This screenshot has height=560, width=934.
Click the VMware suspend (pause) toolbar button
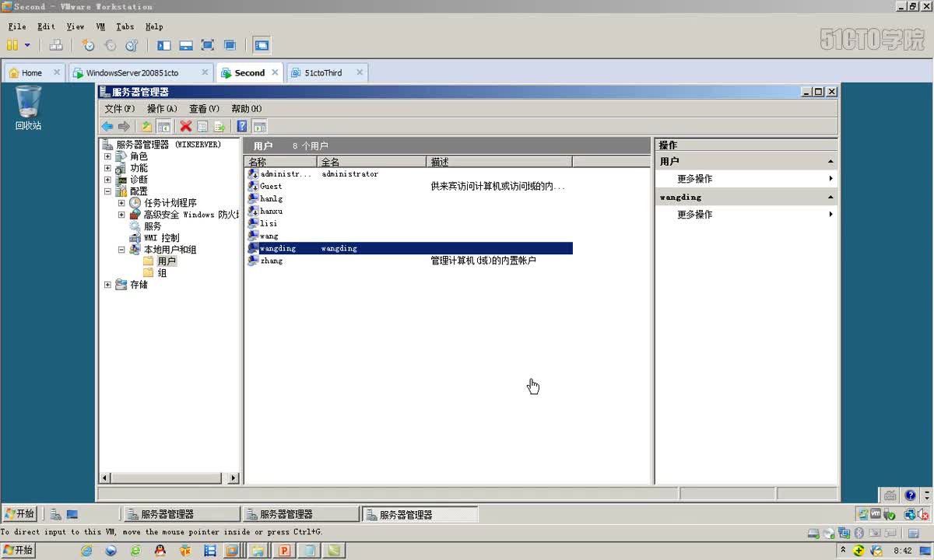pyautogui.click(x=12, y=46)
